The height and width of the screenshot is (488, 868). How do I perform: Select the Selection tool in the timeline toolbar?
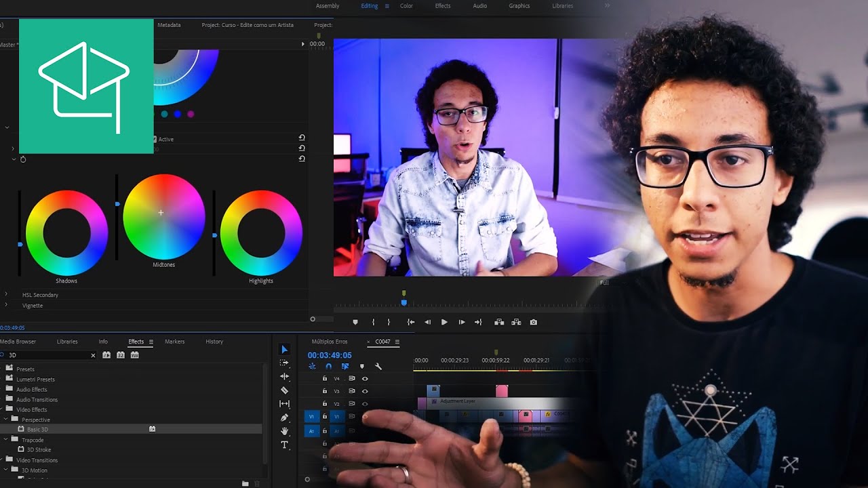tap(285, 350)
